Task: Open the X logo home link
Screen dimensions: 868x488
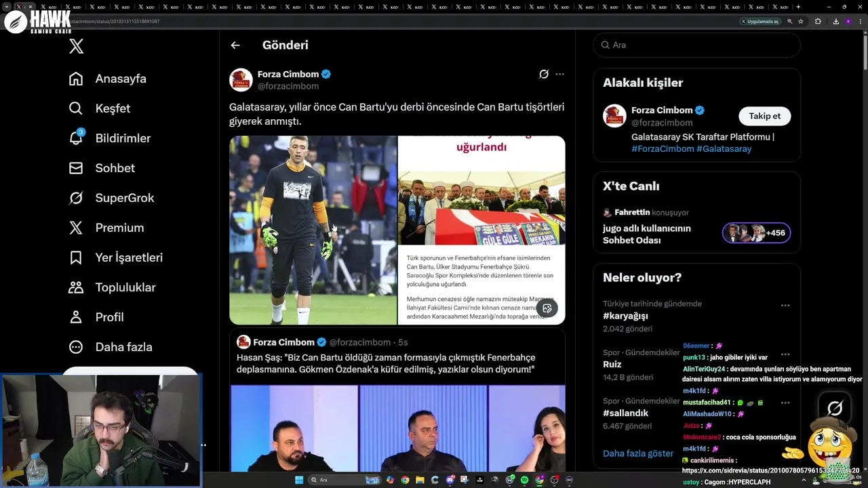Action: [x=76, y=46]
